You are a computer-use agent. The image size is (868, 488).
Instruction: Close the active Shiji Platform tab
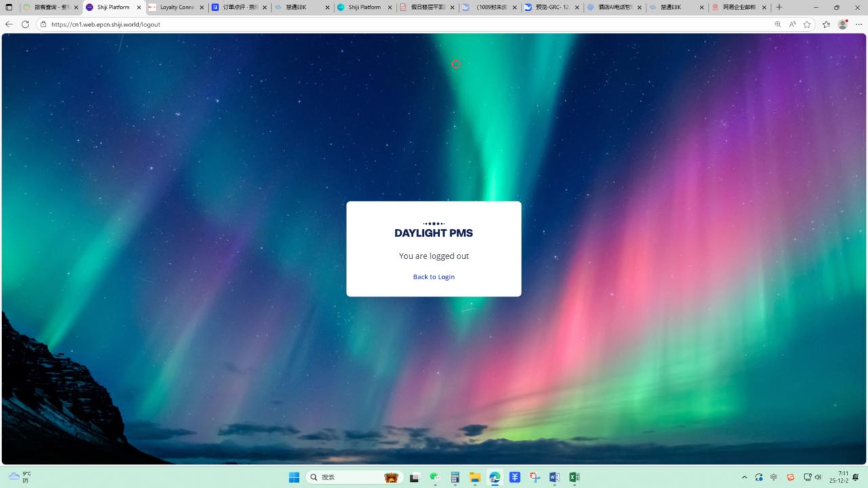click(139, 7)
